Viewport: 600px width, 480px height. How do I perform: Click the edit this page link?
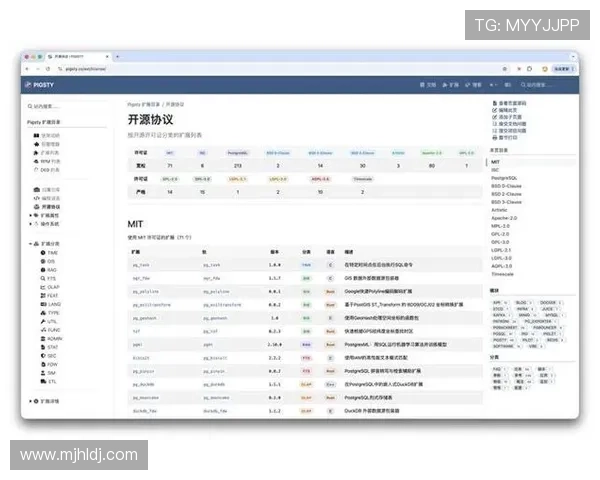(505, 110)
